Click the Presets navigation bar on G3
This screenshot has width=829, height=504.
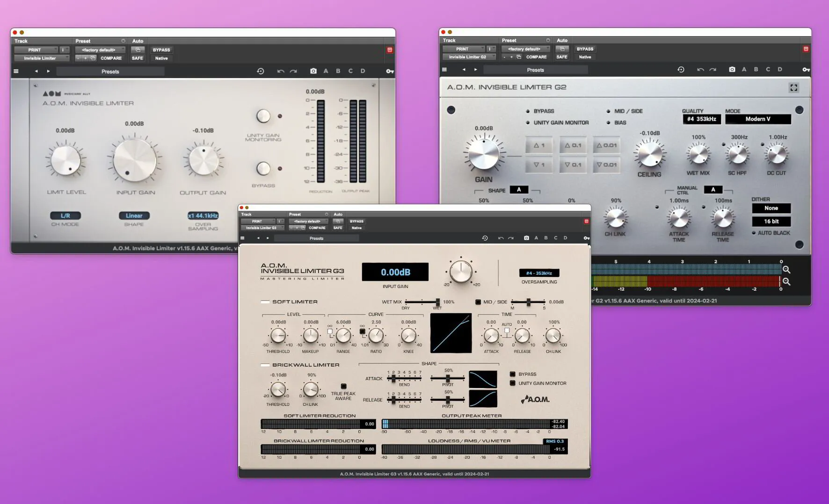[x=317, y=238]
